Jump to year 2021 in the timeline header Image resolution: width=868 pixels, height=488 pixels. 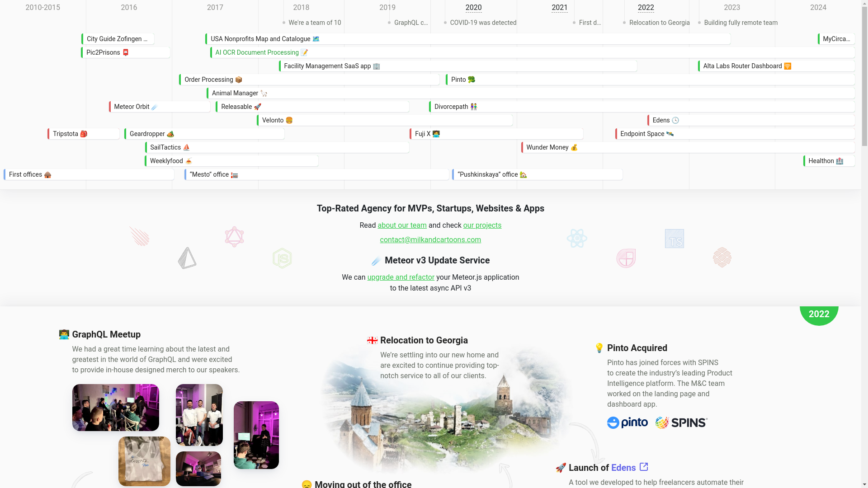(x=560, y=8)
